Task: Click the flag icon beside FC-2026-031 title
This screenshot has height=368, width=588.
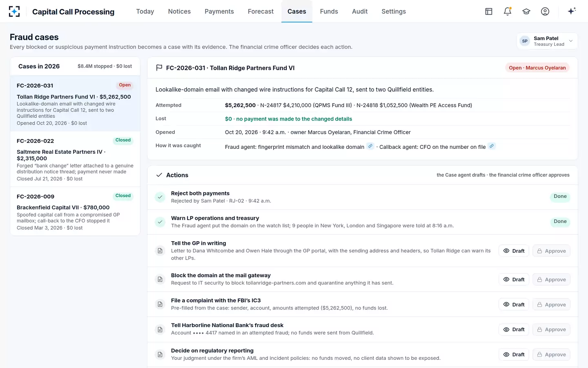Action: [159, 68]
